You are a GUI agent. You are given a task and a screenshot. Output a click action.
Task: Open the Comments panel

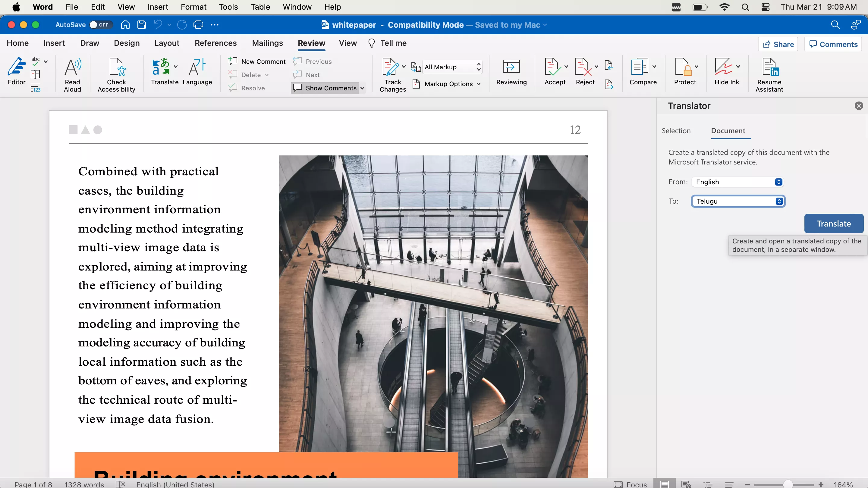pyautogui.click(x=833, y=44)
